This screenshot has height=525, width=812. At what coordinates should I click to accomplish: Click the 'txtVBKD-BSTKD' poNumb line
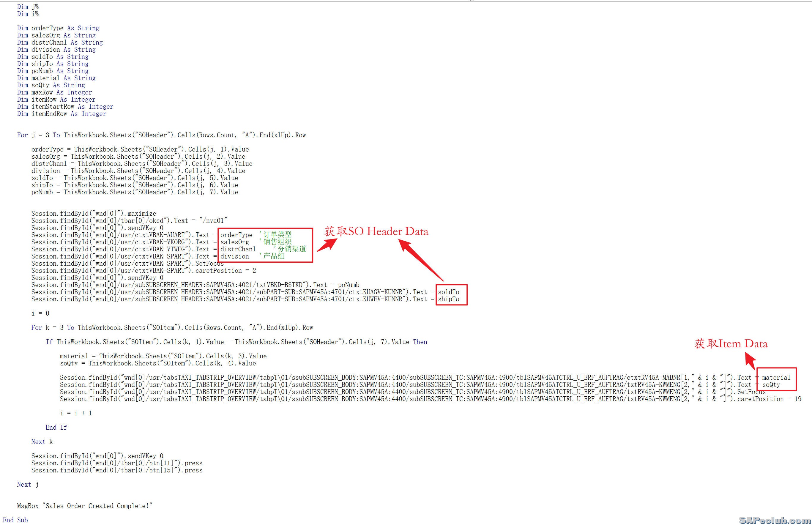pyautogui.click(x=195, y=285)
